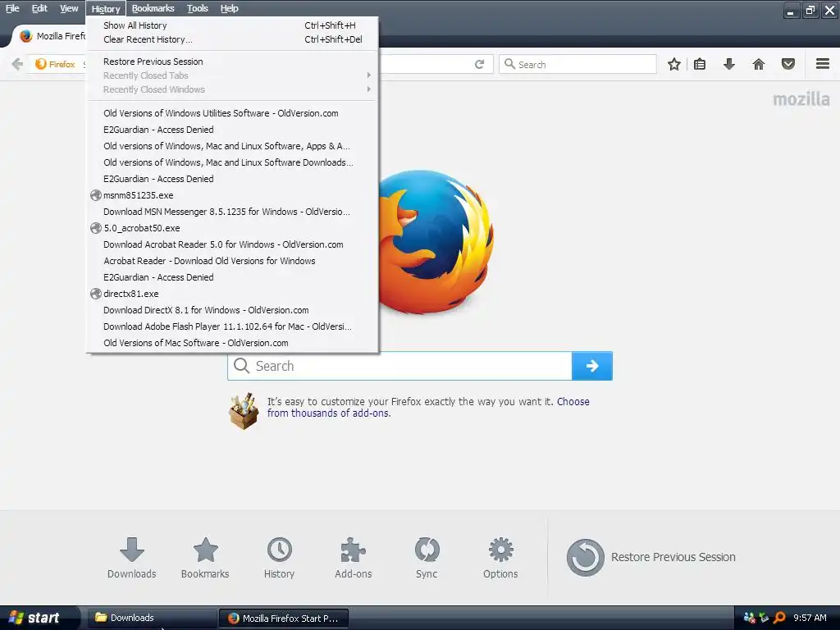Image resolution: width=840 pixels, height=630 pixels.
Task: Expand the Recently Closed Windows submenu arrow
Action: 368,89
